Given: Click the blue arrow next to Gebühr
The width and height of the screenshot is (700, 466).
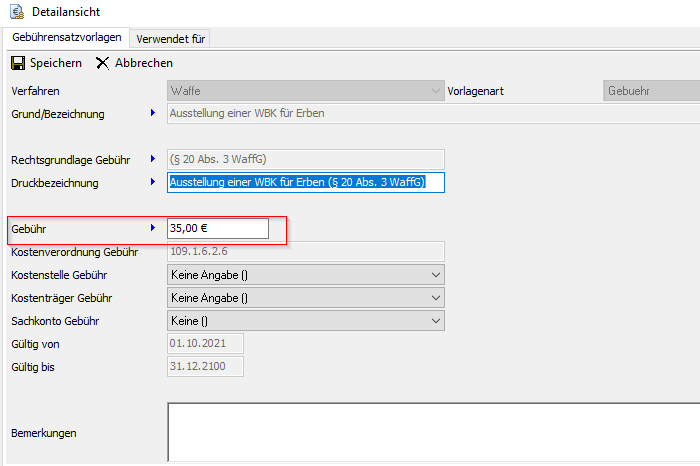Looking at the screenshot, I should (153, 228).
